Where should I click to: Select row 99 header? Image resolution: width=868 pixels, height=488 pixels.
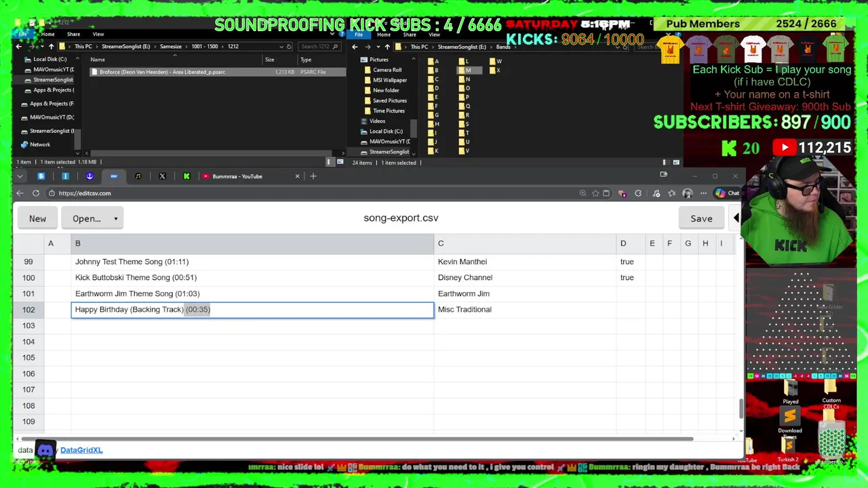coord(28,262)
